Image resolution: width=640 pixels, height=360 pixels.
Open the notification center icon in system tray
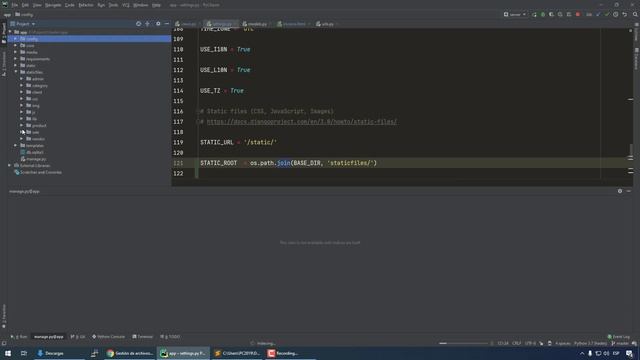(x=630, y=353)
